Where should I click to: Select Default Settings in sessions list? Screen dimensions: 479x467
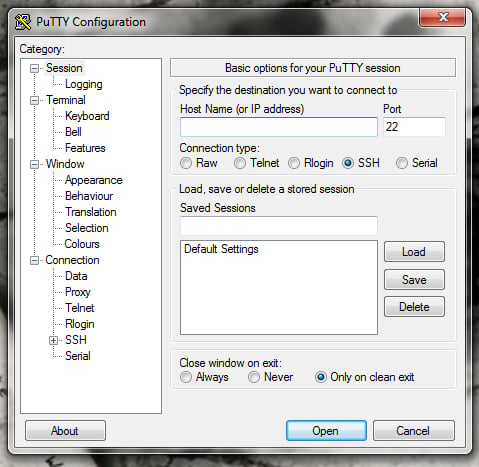click(x=221, y=249)
